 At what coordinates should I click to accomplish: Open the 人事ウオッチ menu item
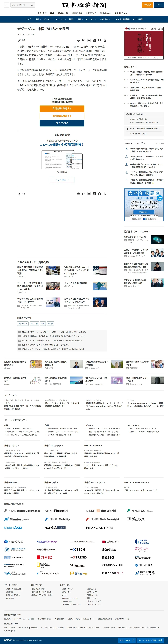click(x=91, y=13)
